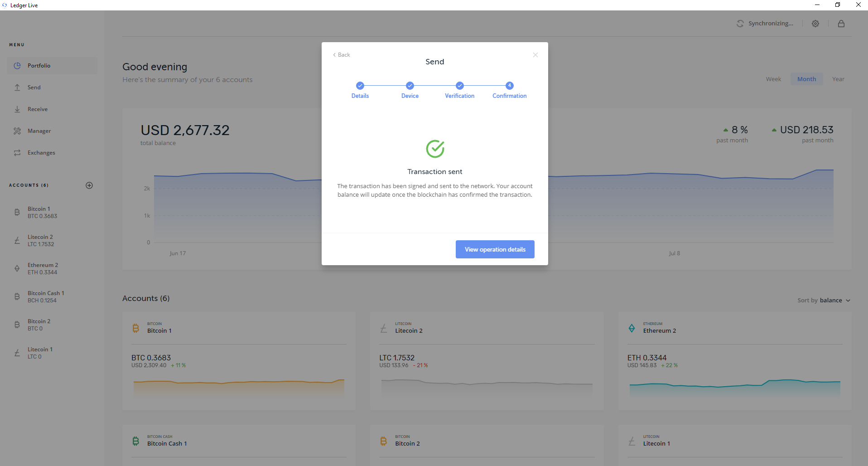Viewport: 868px width, 466px height.
Task: Click the green Bitcoin Cash 1 card icon
Action: tap(135, 441)
